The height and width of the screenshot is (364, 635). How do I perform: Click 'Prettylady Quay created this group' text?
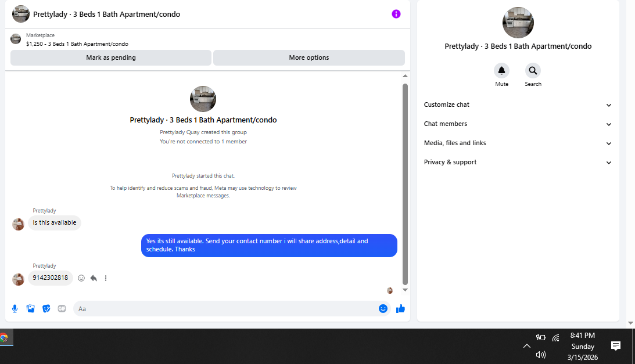point(203,132)
